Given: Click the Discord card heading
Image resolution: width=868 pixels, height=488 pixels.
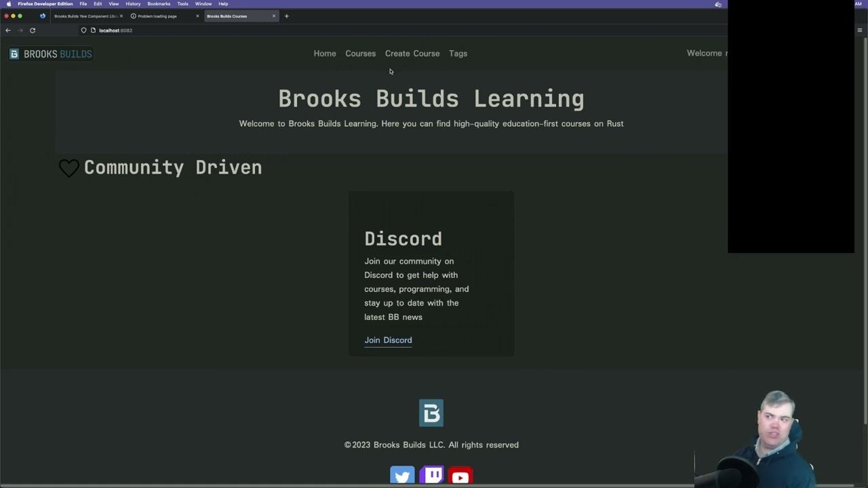Looking at the screenshot, I should click(x=403, y=239).
